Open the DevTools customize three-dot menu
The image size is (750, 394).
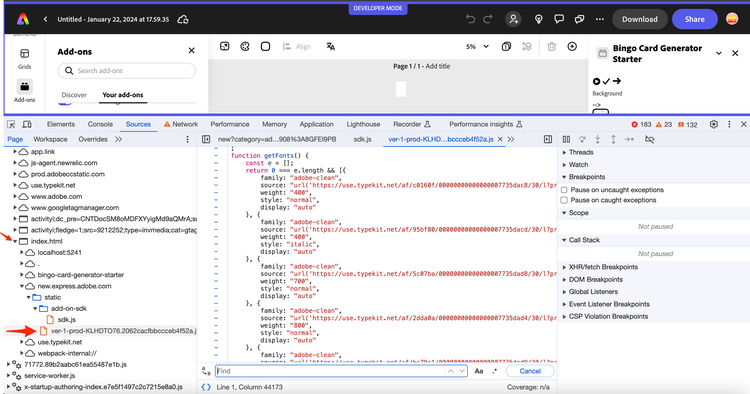pos(729,124)
